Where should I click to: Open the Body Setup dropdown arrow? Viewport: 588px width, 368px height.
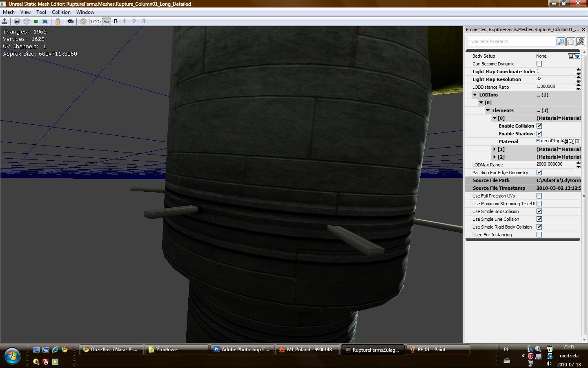(577, 56)
